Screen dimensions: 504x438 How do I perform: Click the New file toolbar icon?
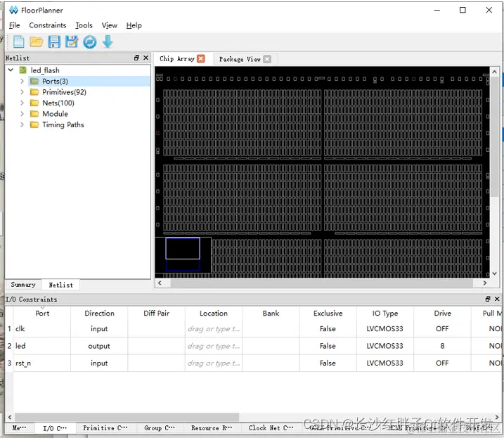pos(19,41)
